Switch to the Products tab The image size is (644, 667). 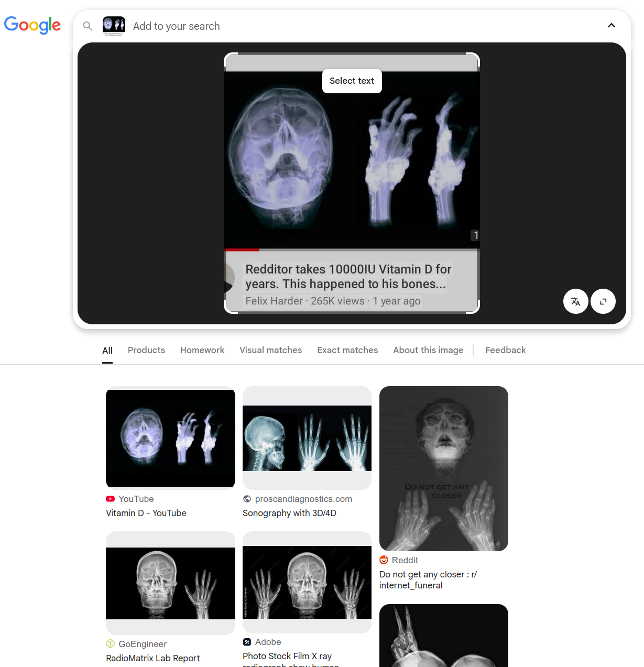pyautogui.click(x=146, y=350)
